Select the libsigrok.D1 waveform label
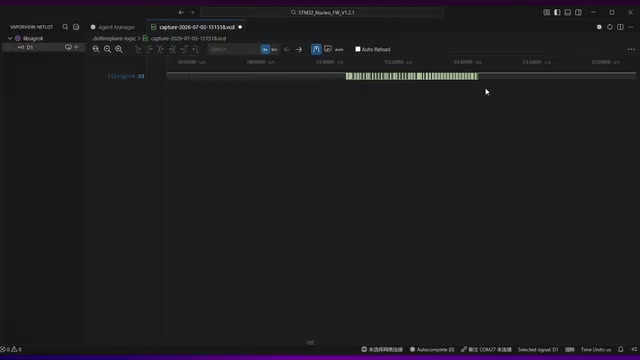Screen dimensions: 640x360 (x=126, y=76)
